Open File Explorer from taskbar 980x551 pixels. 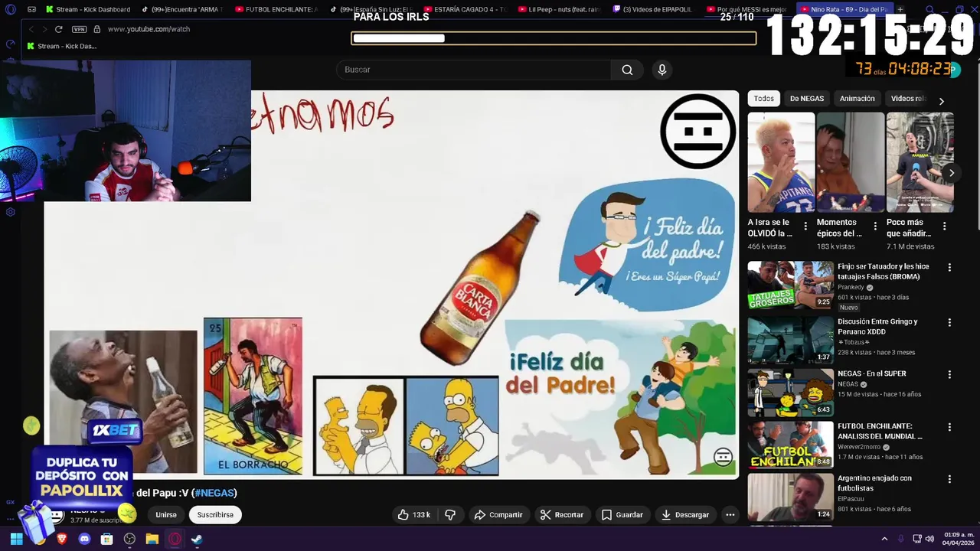point(152,539)
